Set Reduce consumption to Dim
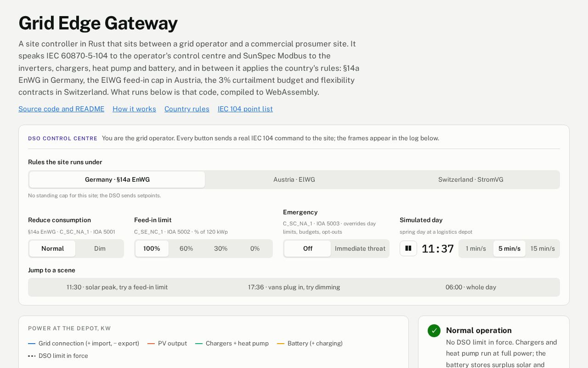This screenshot has width=588, height=368. (100, 248)
